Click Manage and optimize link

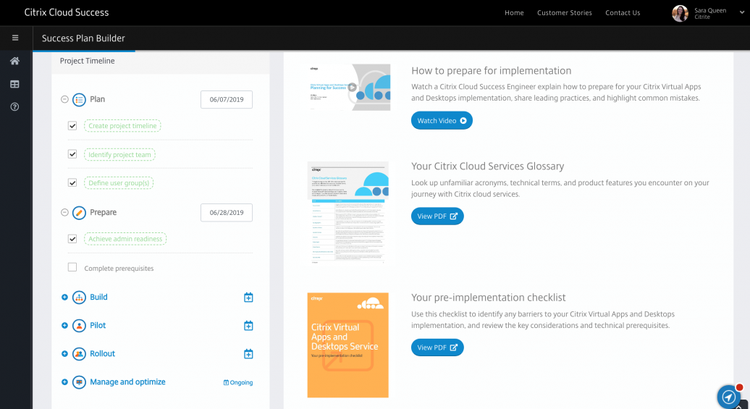coord(128,382)
